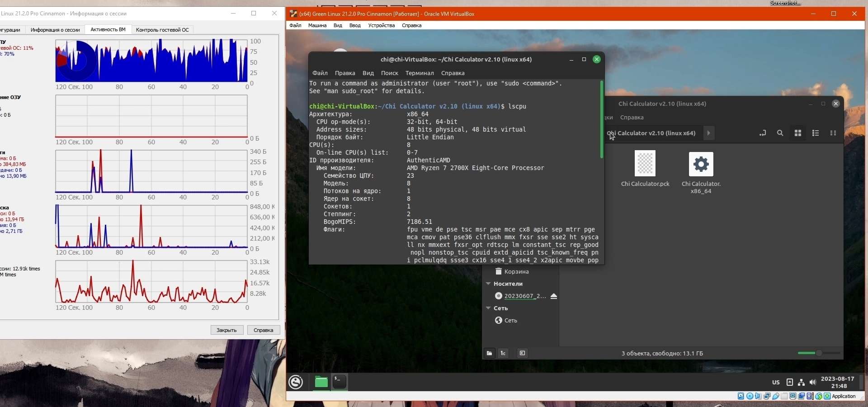Adjust the file manager zoom slider
This screenshot has height=407, width=868.
point(819,353)
